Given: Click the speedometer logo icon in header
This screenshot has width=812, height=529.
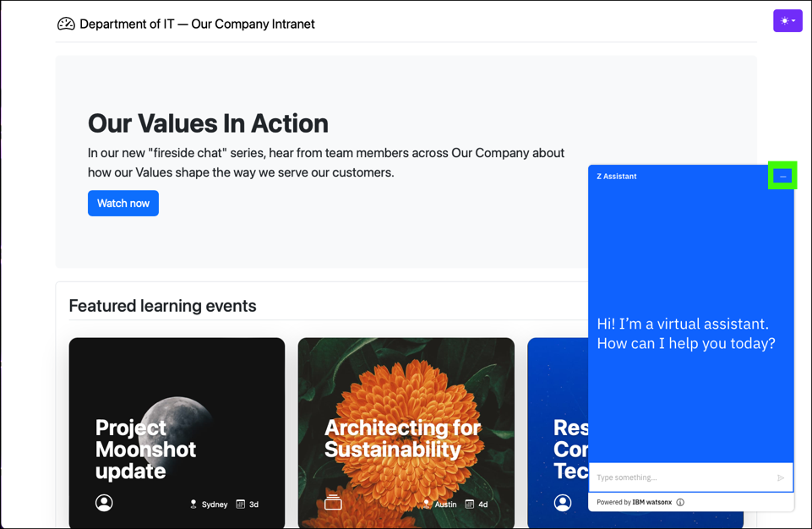Looking at the screenshot, I should (66, 24).
